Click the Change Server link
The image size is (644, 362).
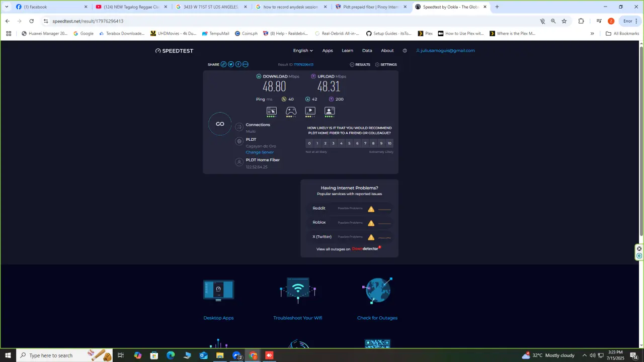click(x=260, y=152)
